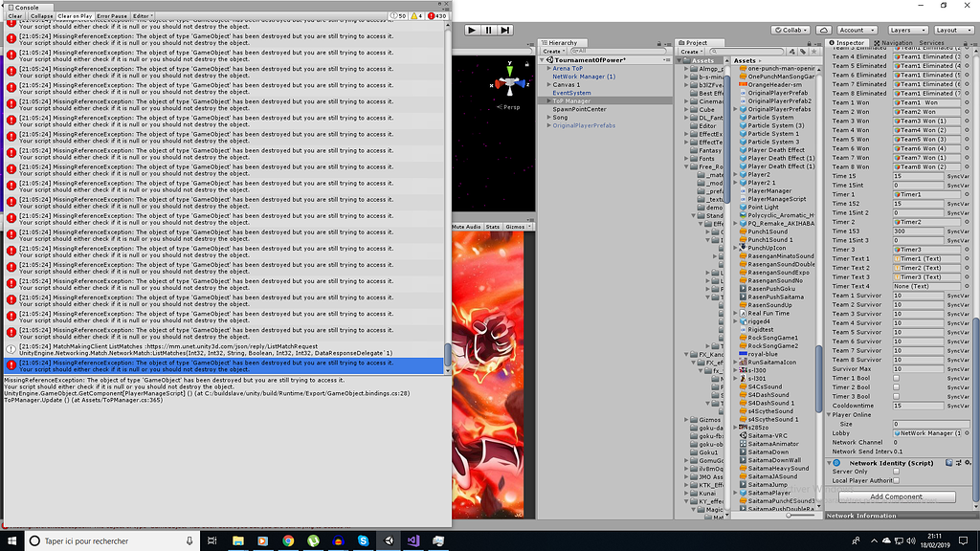Screen dimensions: 980x551
Task: Click the Add Component button
Action: coord(896,496)
